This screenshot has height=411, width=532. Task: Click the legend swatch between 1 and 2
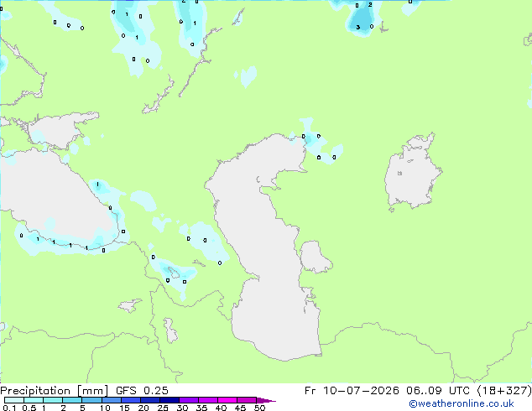53,400
